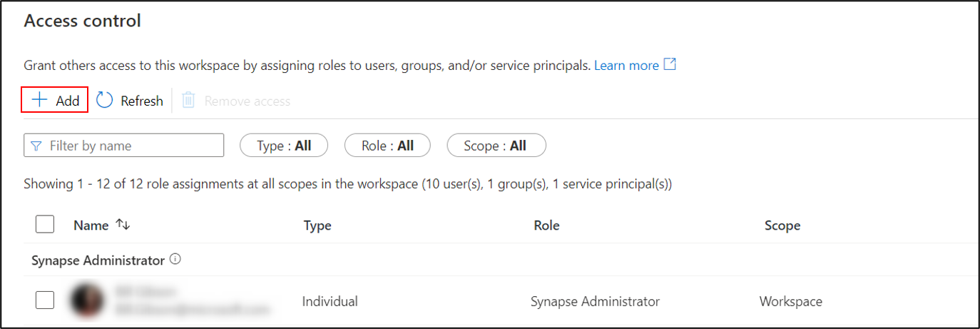Image resolution: width=980 pixels, height=329 pixels.
Task: Click the Synapse Administrator info icon
Action: coord(175,260)
